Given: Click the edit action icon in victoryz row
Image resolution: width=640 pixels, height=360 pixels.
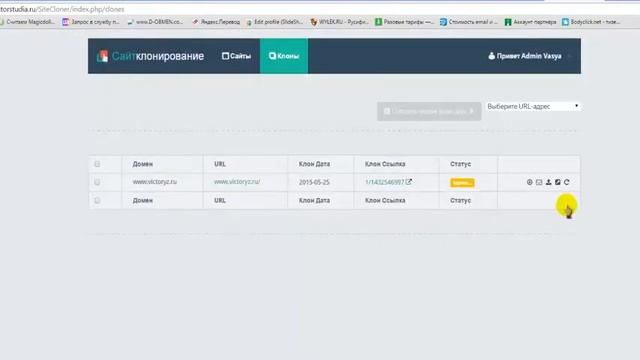Looking at the screenshot, I should pos(558,182).
